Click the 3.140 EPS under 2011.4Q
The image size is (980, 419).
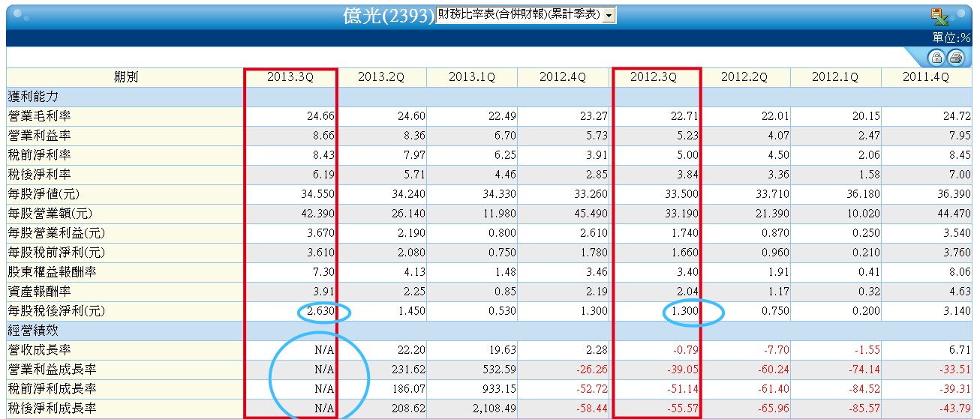[956, 311]
